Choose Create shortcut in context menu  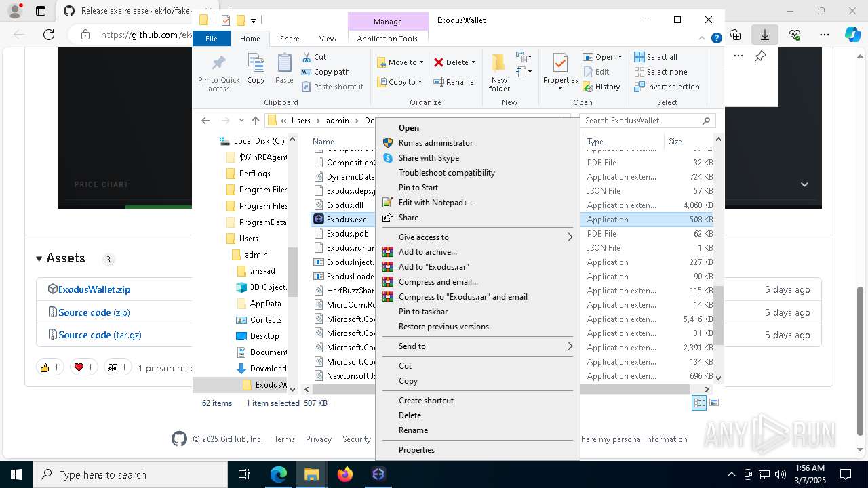(x=477, y=401)
